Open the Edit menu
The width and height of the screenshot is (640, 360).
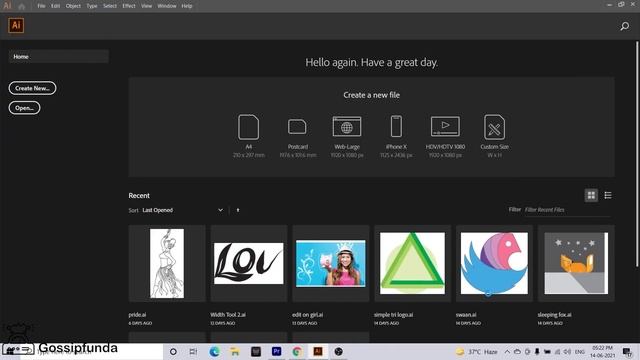(x=56, y=6)
